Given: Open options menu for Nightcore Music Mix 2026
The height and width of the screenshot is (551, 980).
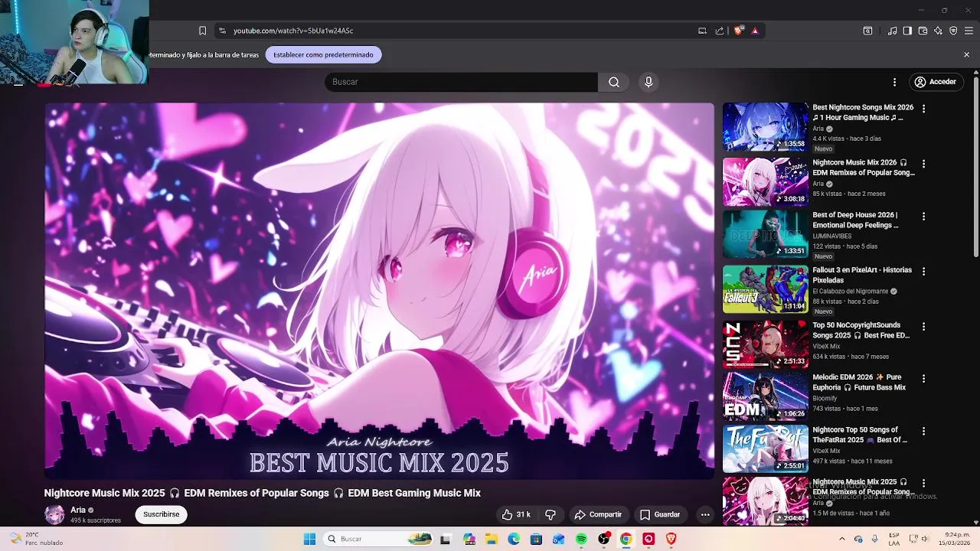Looking at the screenshot, I should pyautogui.click(x=923, y=164).
